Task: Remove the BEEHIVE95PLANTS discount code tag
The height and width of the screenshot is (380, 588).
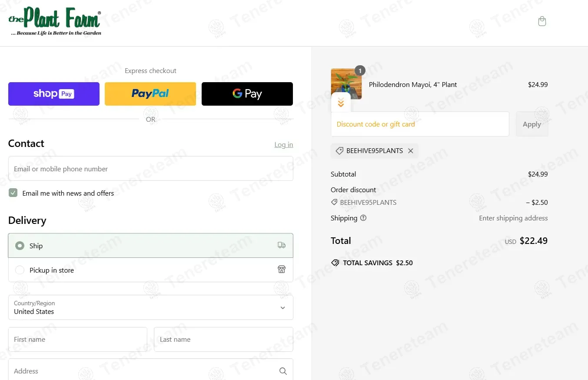Action: [411, 151]
